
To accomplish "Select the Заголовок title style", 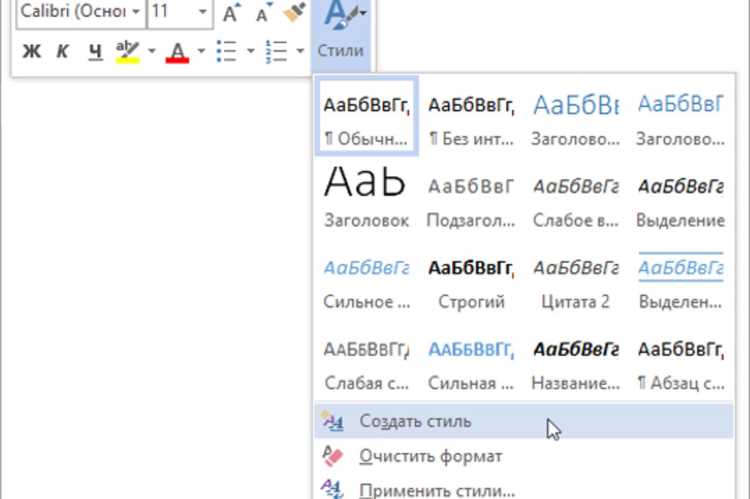I will click(x=366, y=198).
